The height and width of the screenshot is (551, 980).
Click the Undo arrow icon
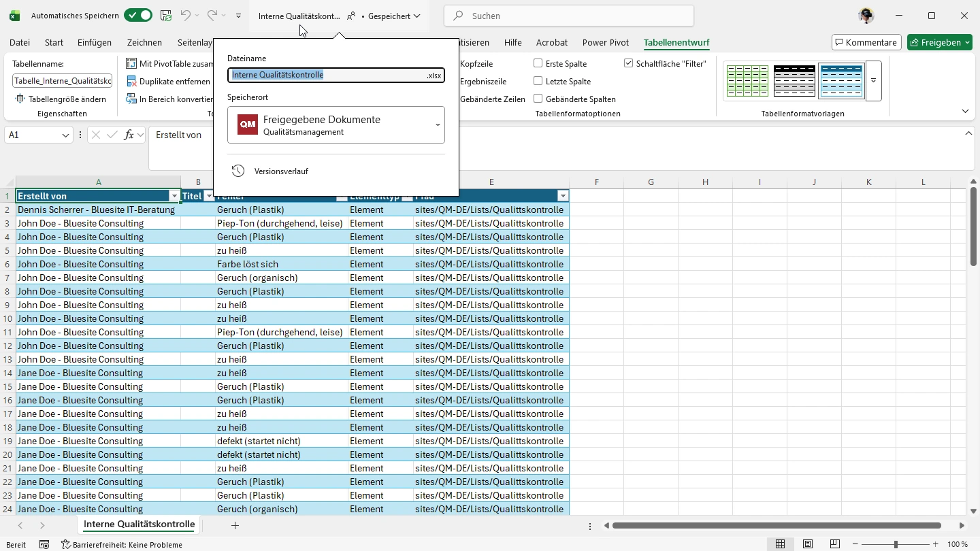pyautogui.click(x=185, y=16)
